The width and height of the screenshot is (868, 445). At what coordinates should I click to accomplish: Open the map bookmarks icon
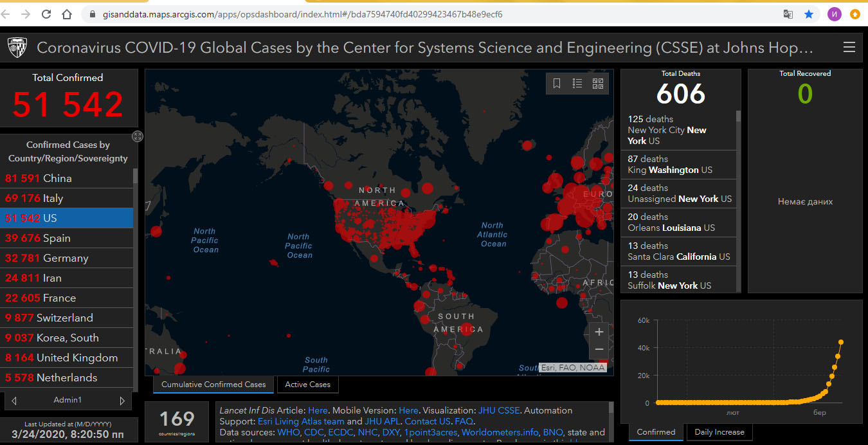pyautogui.click(x=557, y=84)
